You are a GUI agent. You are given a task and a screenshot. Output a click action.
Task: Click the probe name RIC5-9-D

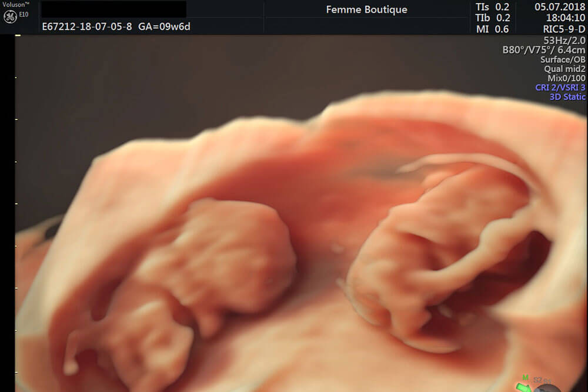[x=564, y=29]
